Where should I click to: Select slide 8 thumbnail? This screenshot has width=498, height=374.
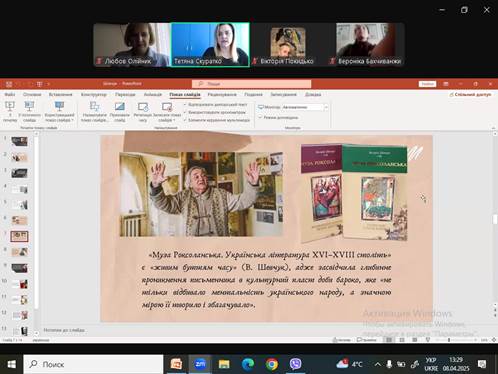19,252
